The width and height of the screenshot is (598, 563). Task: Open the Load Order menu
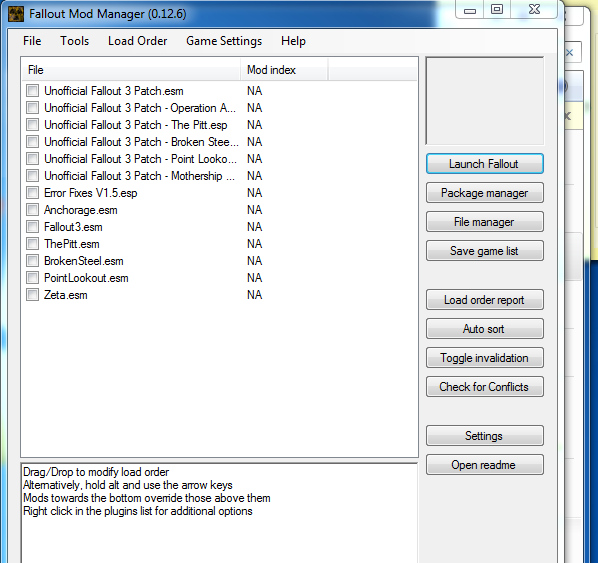pyautogui.click(x=138, y=41)
